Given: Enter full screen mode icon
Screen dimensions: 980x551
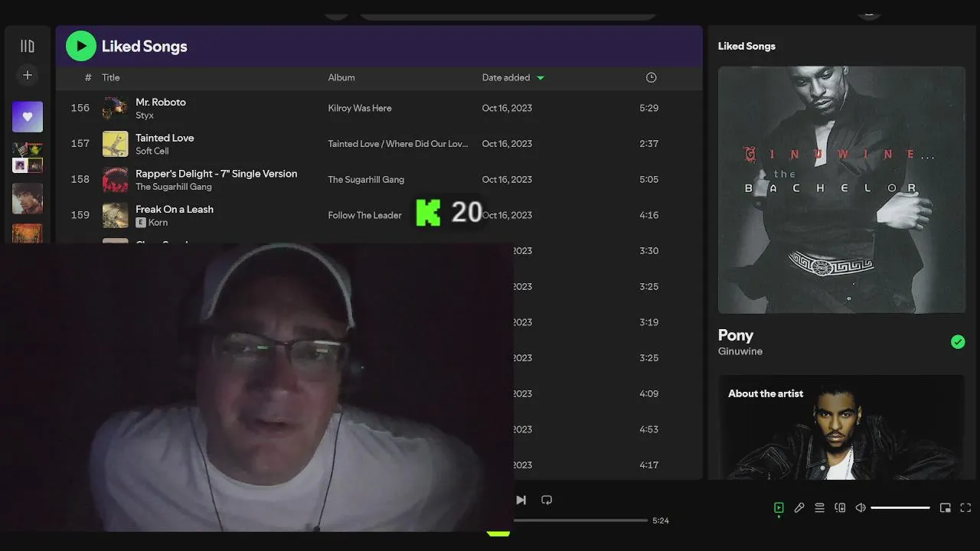Looking at the screenshot, I should click(x=965, y=507).
